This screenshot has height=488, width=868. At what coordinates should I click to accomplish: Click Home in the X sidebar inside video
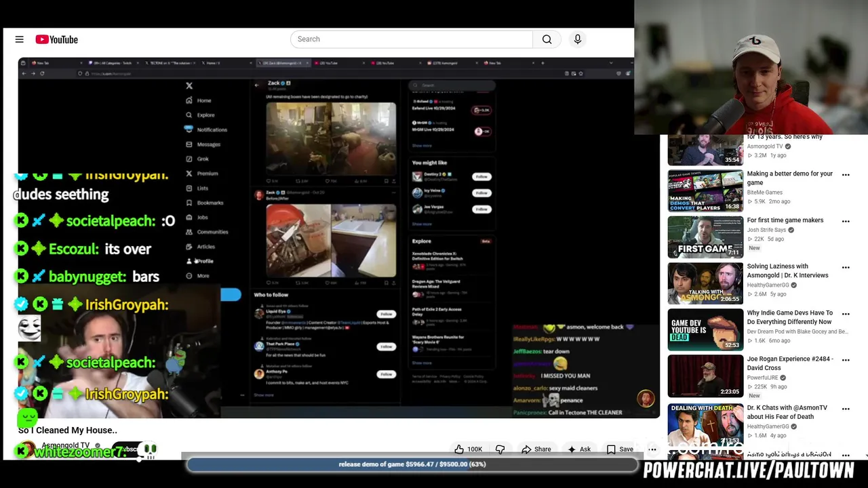click(199, 100)
